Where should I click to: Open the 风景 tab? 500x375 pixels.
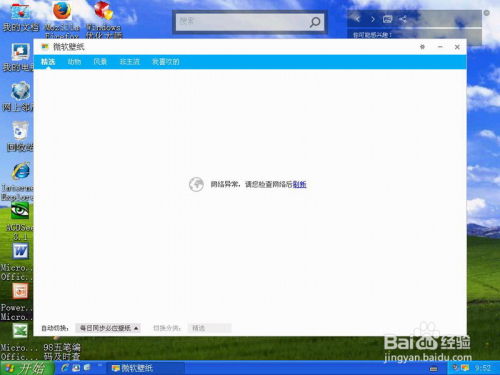point(100,62)
